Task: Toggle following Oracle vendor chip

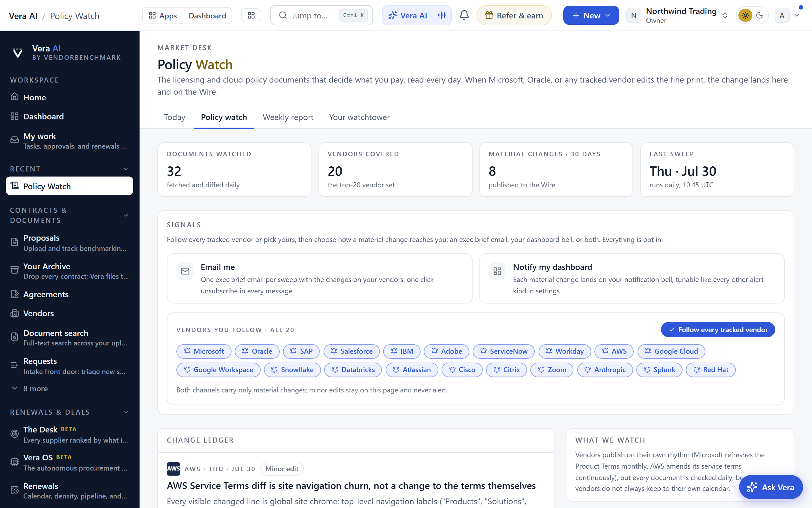Action: [x=257, y=351]
